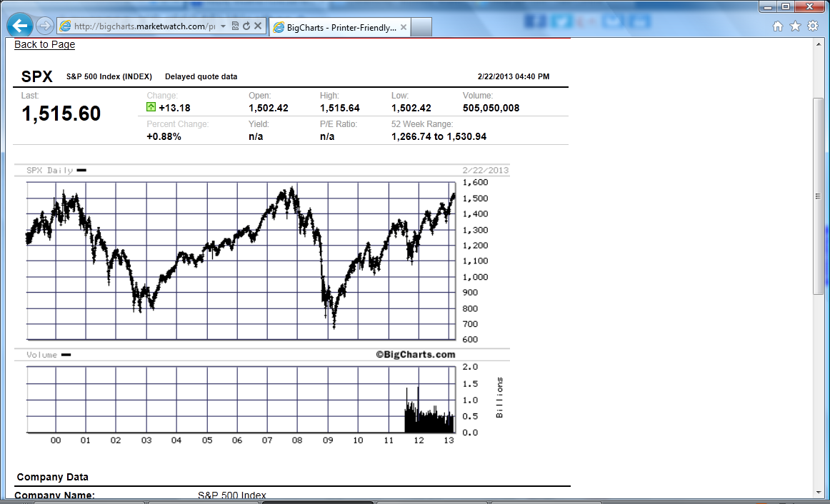Open the Tools gear icon
830x504 pixels.
[x=813, y=26]
